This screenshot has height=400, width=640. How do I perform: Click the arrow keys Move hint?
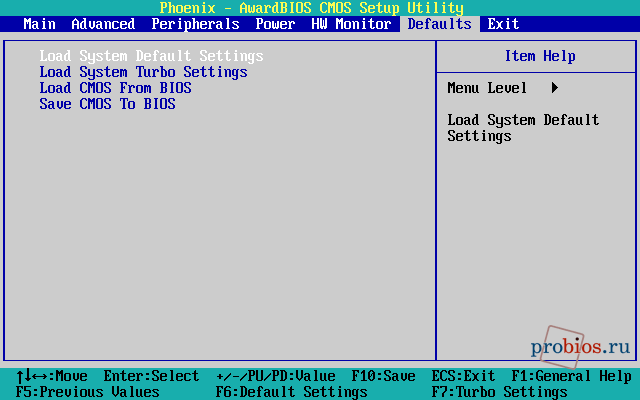click(x=52, y=376)
